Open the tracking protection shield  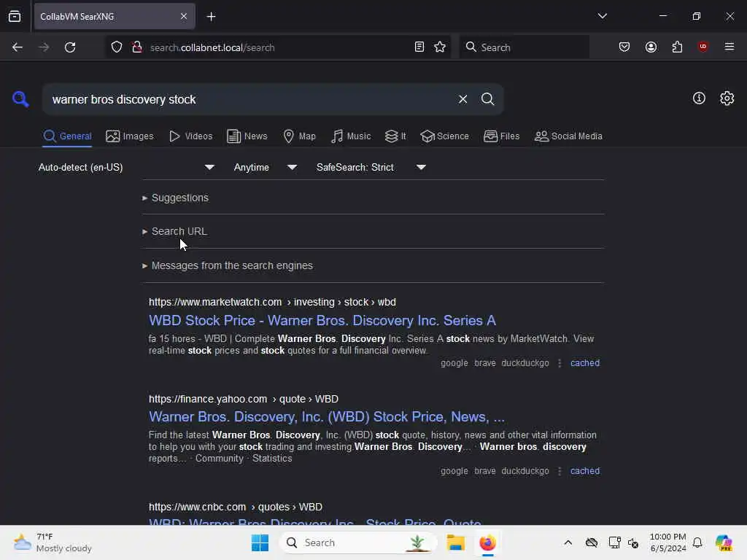[117, 47]
